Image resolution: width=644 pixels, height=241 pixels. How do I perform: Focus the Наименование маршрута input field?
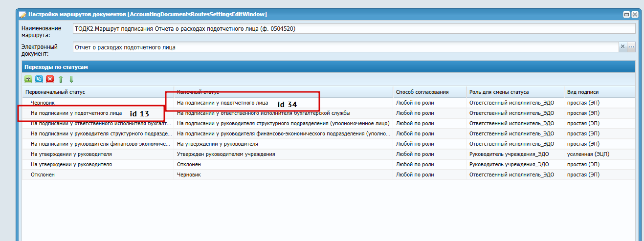point(354,28)
